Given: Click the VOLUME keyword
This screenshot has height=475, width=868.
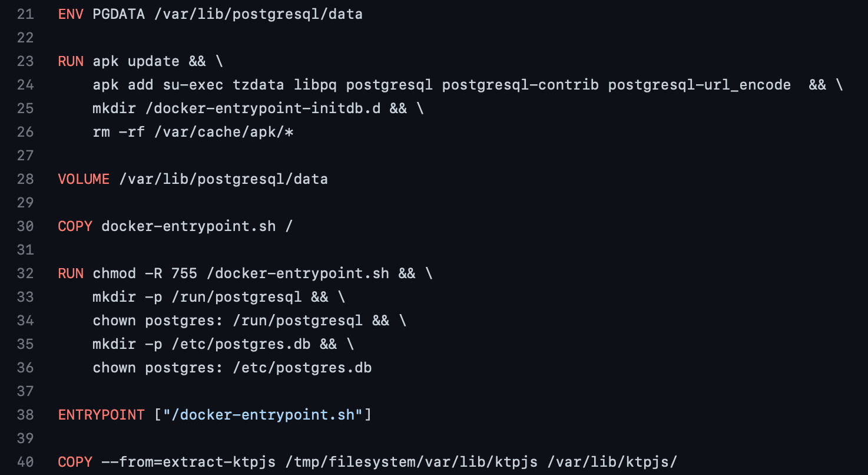Looking at the screenshot, I should (x=84, y=179).
